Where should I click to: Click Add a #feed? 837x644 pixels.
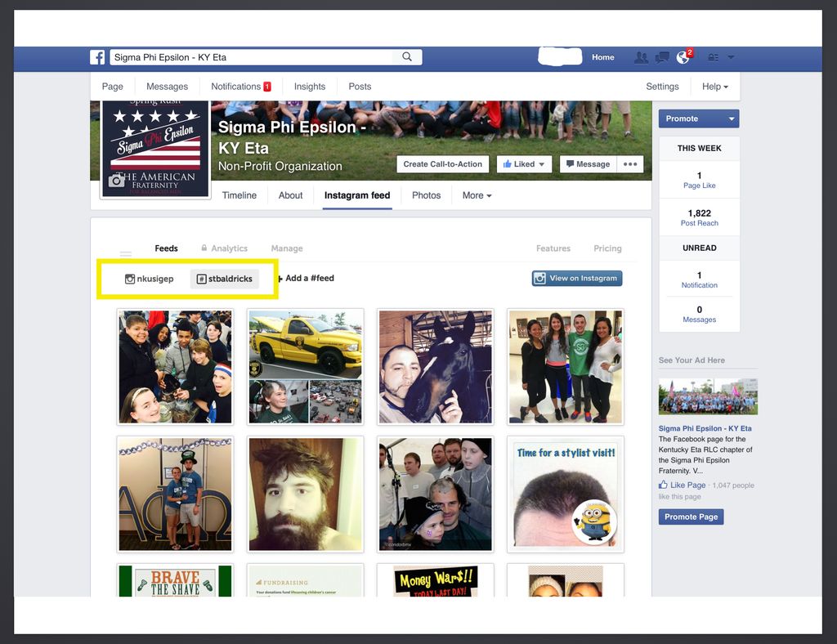point(306,278)
